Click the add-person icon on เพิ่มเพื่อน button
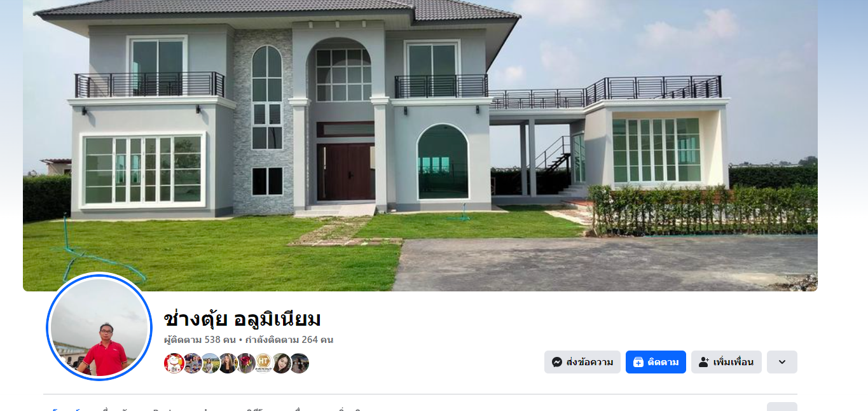Viewport: 868px width, 411px height. (x=704, y=362)
